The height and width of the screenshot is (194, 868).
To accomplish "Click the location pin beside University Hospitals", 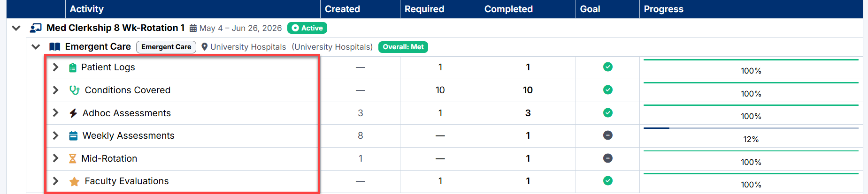I will click(x=205, y=47).
